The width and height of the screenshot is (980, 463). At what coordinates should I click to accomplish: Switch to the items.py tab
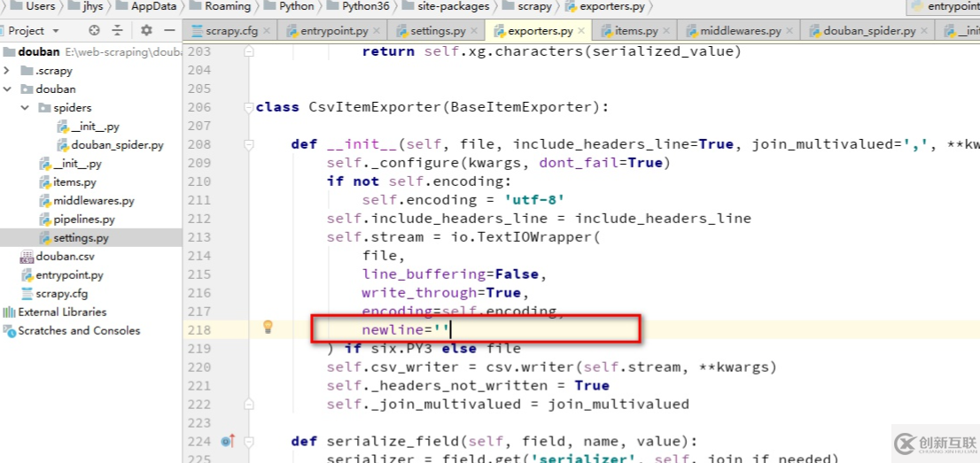635,31
